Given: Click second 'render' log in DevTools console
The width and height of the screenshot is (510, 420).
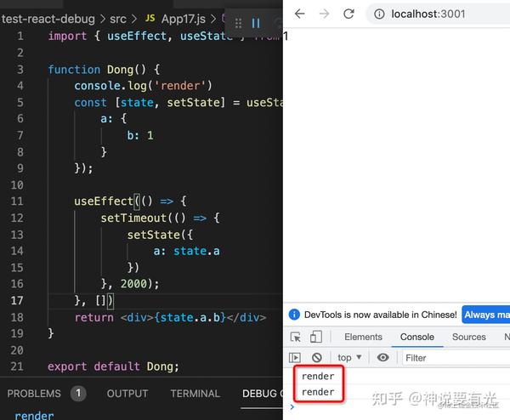Looking at the screenshot, I should (318, 392).
